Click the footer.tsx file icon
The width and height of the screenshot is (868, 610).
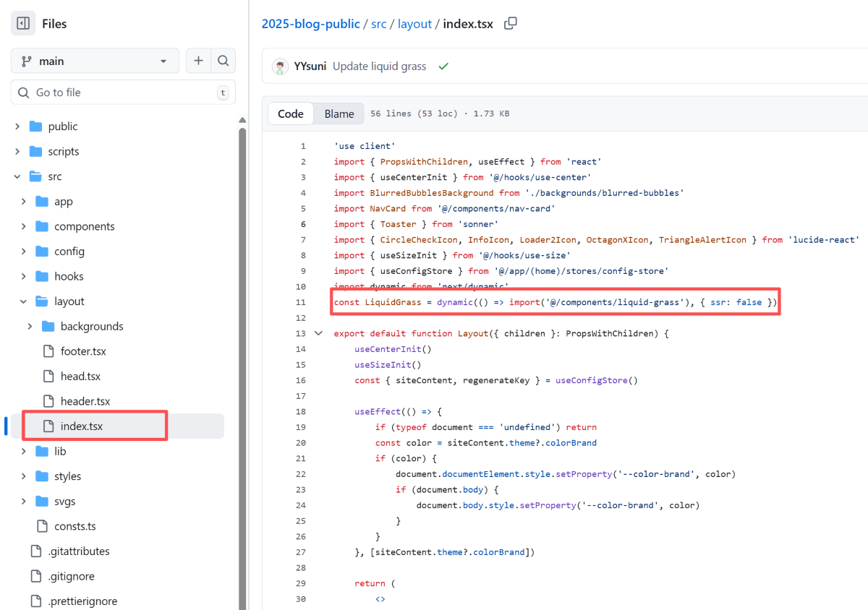48,351
